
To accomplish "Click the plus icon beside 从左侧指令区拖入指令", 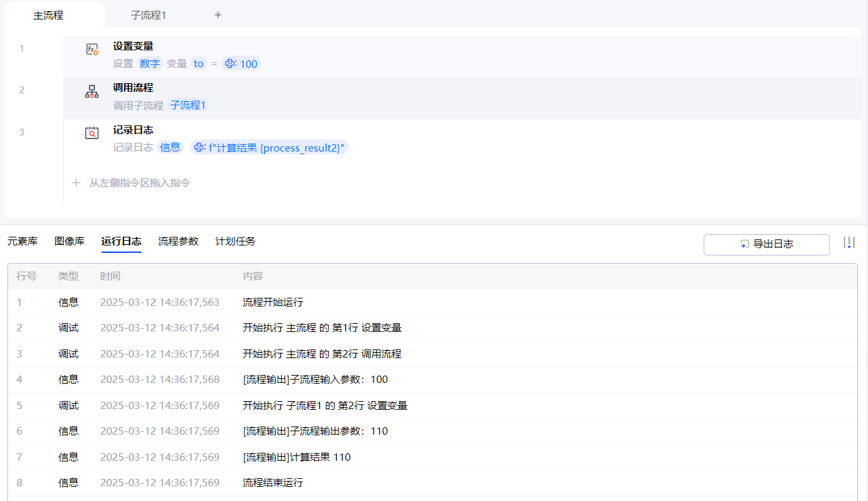I will [76, 182].
